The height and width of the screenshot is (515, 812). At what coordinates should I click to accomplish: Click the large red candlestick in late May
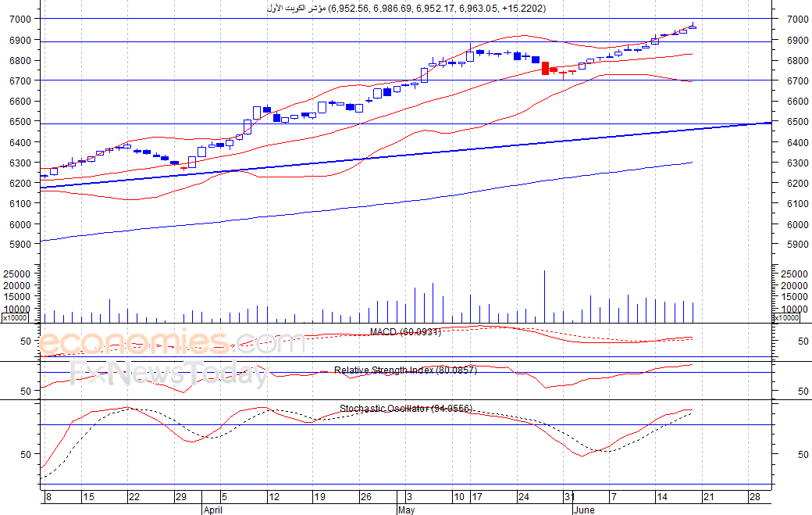tap(545, 68)
